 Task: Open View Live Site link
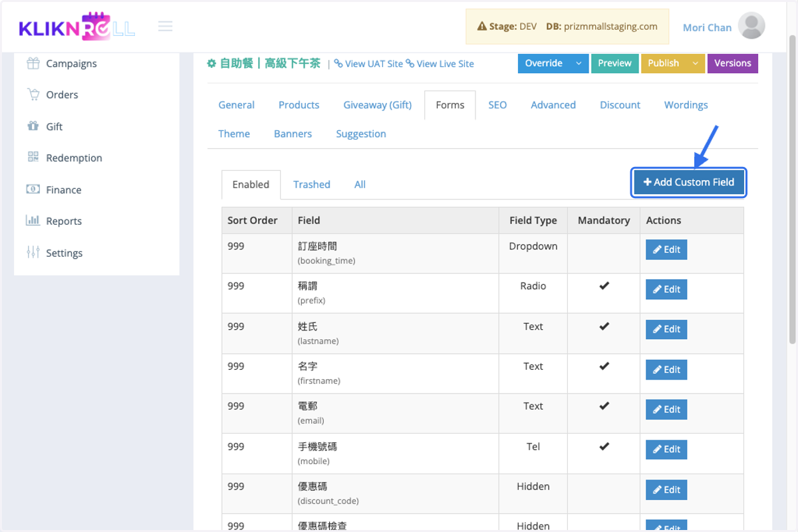point(446,64)
